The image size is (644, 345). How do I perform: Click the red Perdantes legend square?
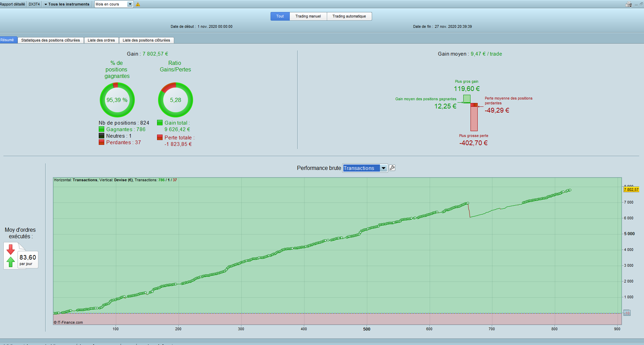[102, 142]
